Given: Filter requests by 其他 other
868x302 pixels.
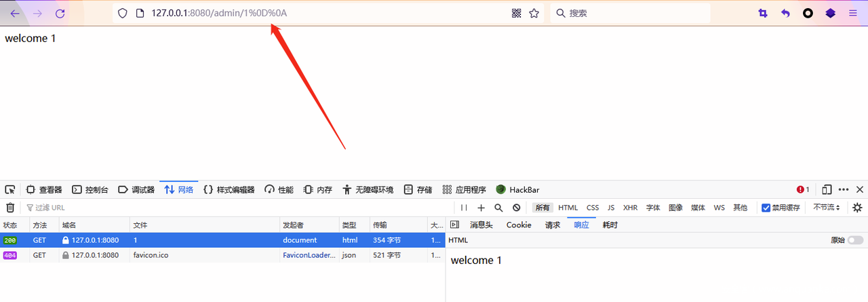Looking at the screenshot, I should [x=740, y=208].
